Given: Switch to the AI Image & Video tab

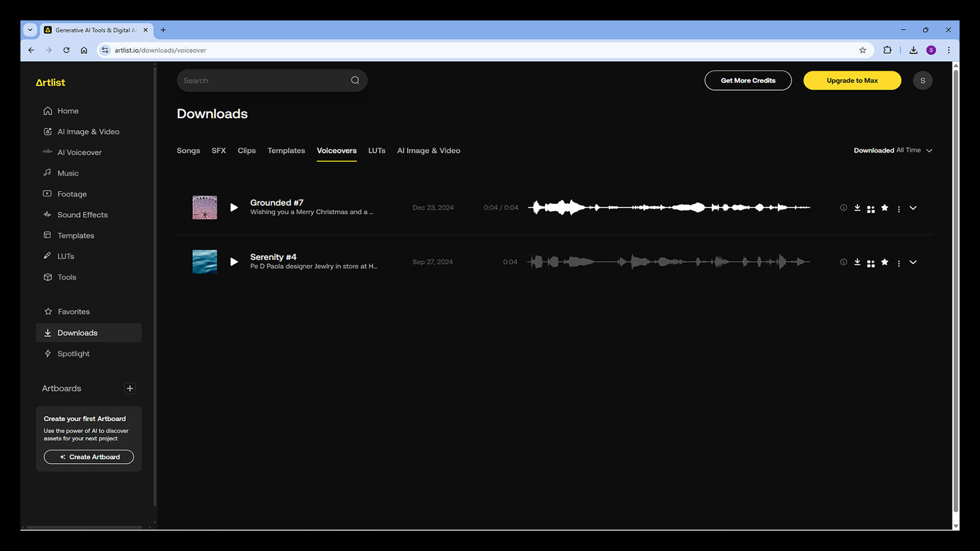Looking at the screenshot, I should click(x=428, y=151).
